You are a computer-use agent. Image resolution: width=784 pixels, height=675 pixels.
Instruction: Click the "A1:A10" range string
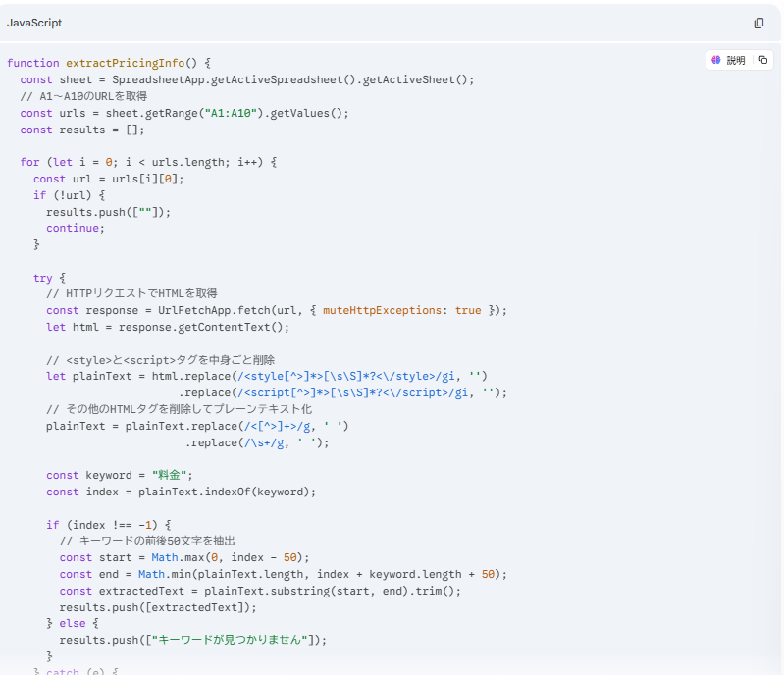coord(229,113)
